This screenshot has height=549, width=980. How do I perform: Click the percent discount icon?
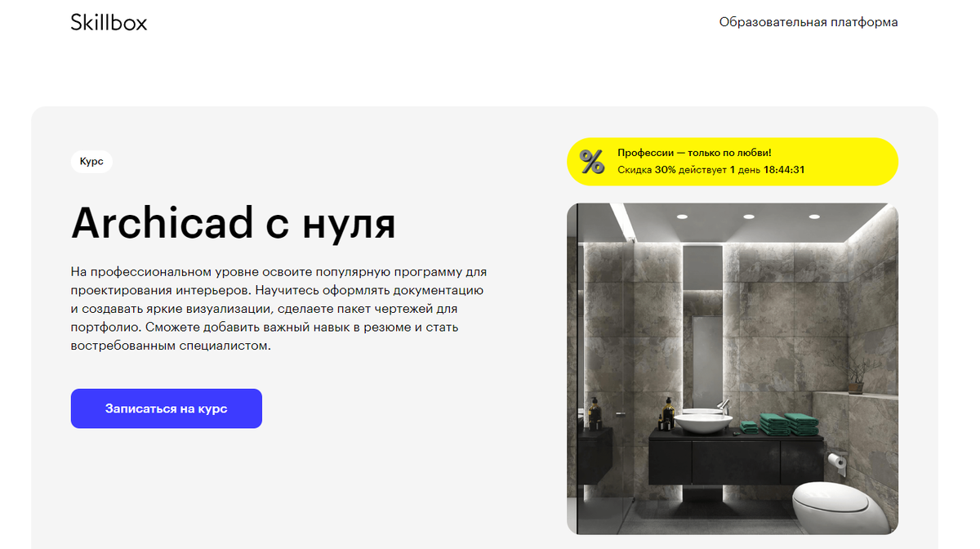[592, 162]
